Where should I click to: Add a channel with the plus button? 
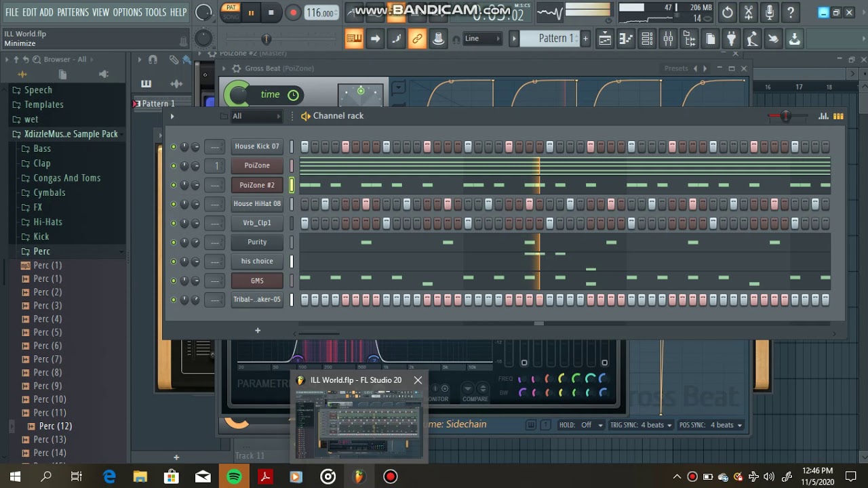(x=258, y=331)
